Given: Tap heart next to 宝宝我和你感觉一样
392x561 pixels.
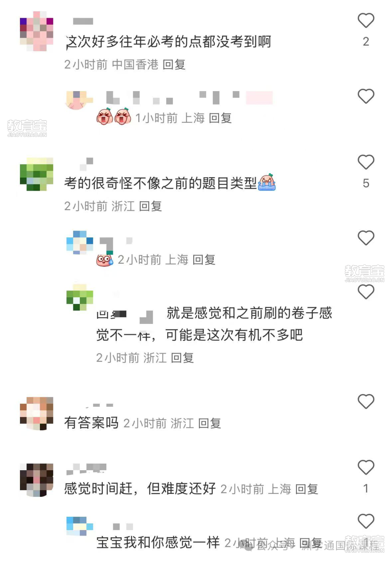Looking at the screenshot, I should click(366, 521).
